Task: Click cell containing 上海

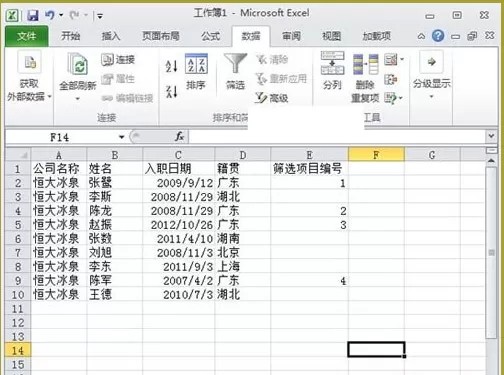Action: pyautogui.click(x=243, y=267)
